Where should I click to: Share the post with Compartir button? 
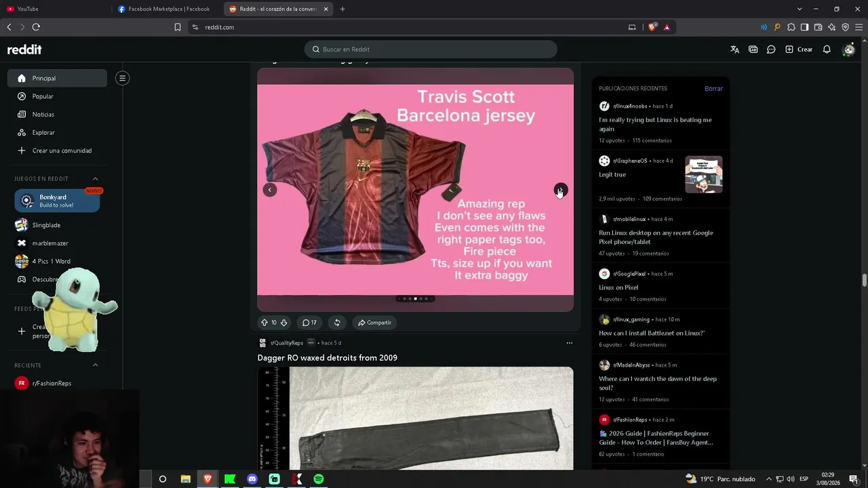point(374,323)
